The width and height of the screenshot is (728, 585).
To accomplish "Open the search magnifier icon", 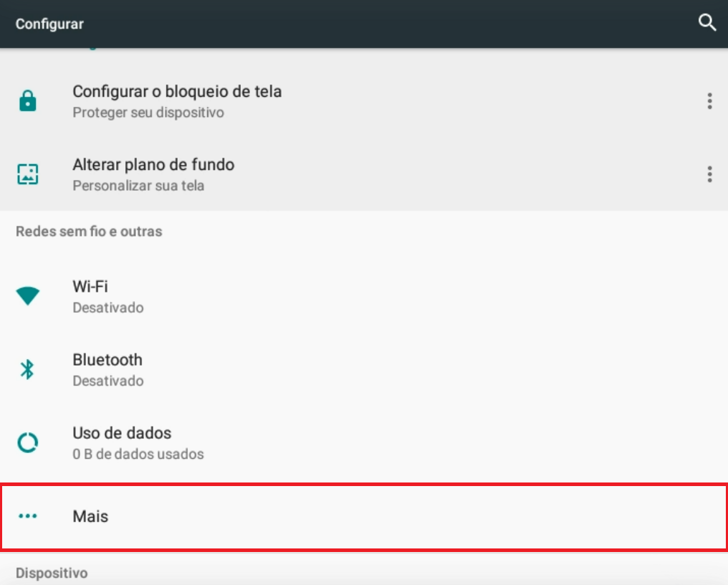I will 707,22.
